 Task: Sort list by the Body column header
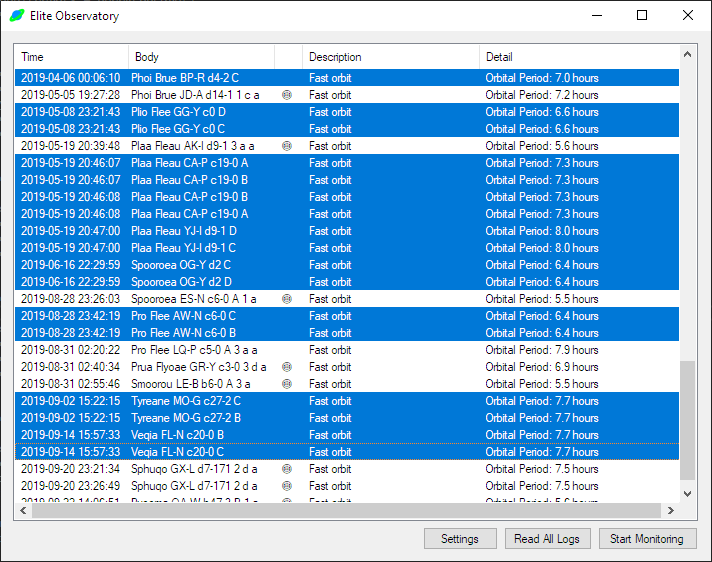tap(201, 57)
